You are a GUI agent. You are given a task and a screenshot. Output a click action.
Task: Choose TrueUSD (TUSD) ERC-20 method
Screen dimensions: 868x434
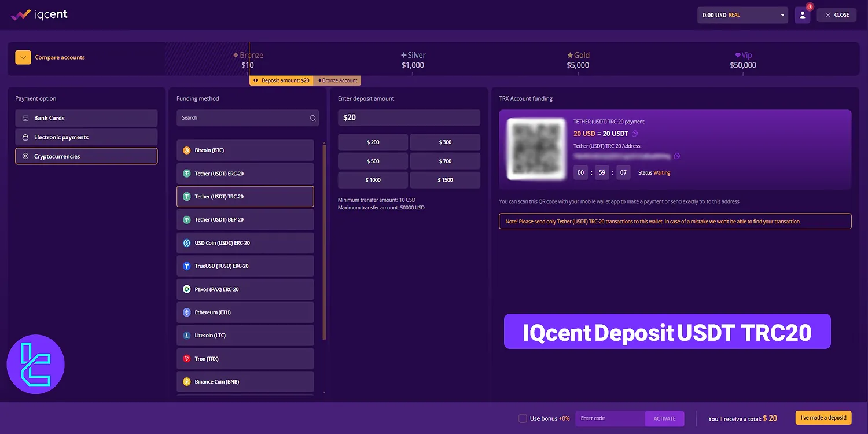[245, 266]
